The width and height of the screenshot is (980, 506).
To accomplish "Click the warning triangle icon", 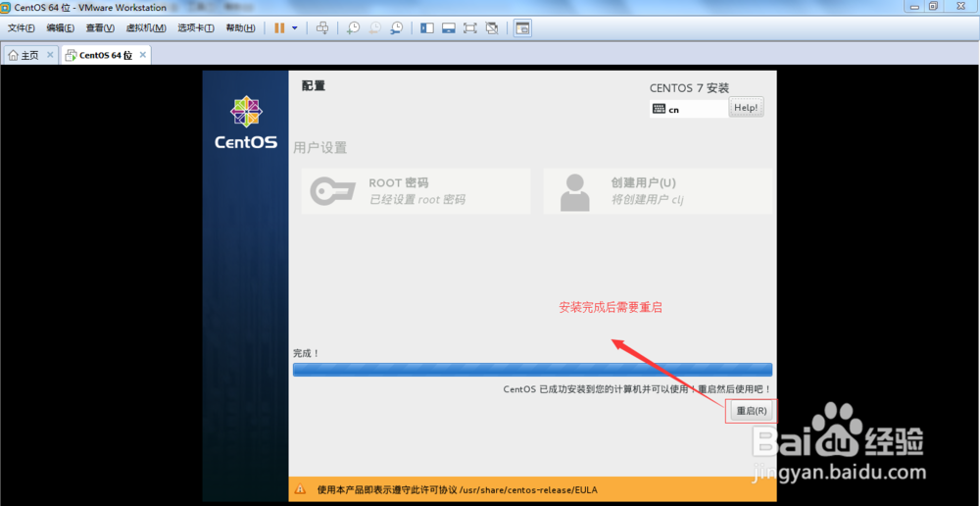I will click(x=301, y=489).
